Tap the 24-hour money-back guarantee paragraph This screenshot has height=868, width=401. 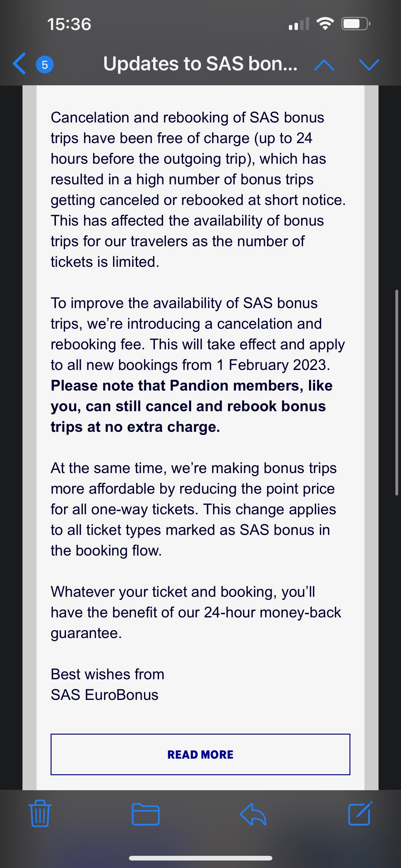(x=196, y=612)
